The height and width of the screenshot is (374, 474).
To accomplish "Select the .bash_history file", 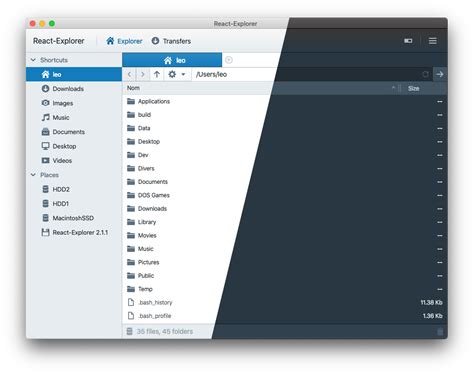I will pos(285,302).
